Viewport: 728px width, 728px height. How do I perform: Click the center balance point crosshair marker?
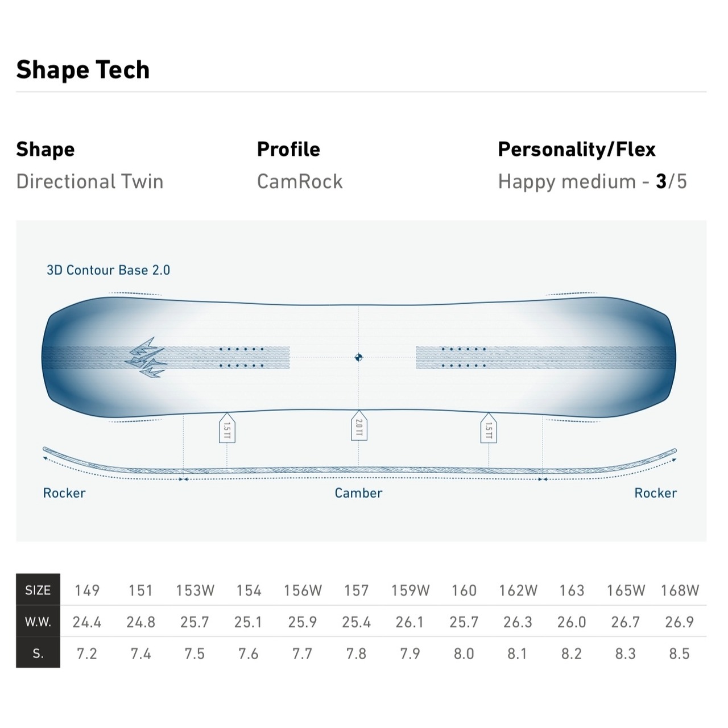(359, 357)
